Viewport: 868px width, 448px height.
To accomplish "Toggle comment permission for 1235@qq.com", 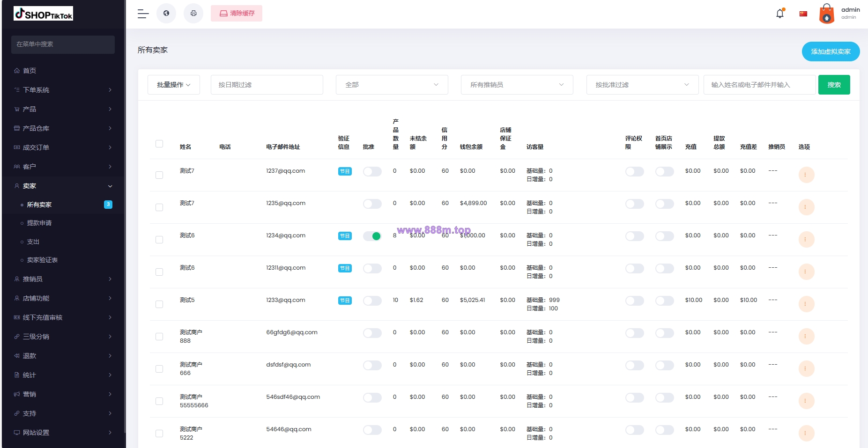I will pyautogui.click(x=635, y=204).
